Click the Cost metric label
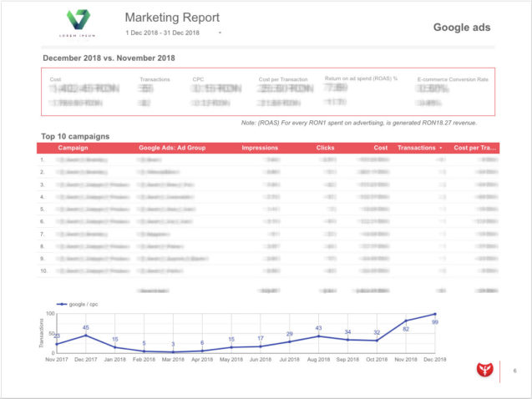 [x=55, y=79]
